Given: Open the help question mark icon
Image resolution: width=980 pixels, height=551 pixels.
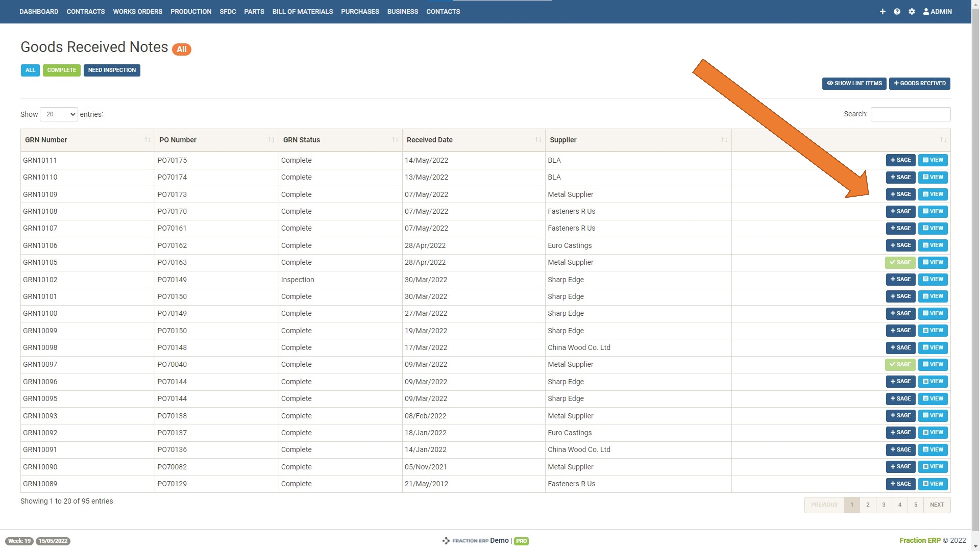Looking at the screenshot, I should pyautogui.click(x=897, y=11).
